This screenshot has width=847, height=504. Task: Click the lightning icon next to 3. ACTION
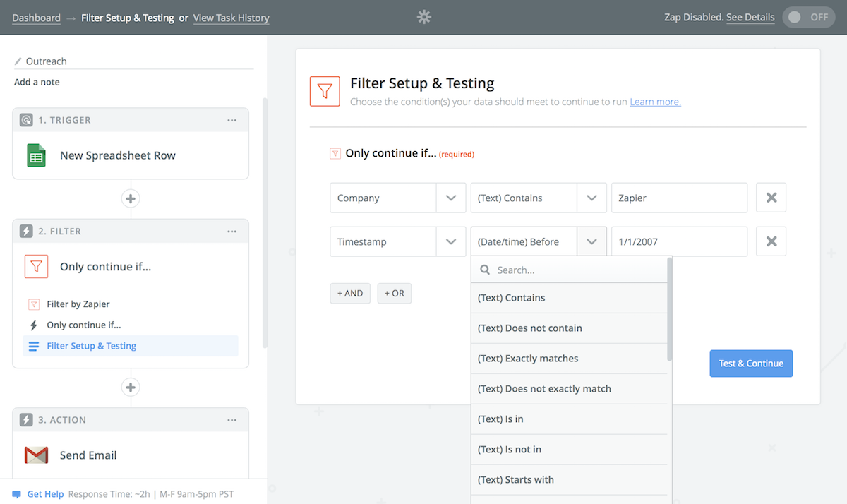click(26, 419)
